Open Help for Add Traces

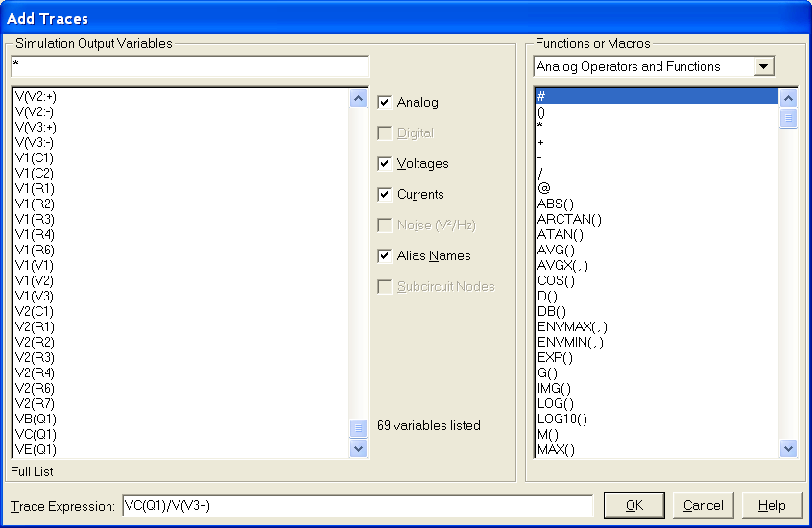771,506
